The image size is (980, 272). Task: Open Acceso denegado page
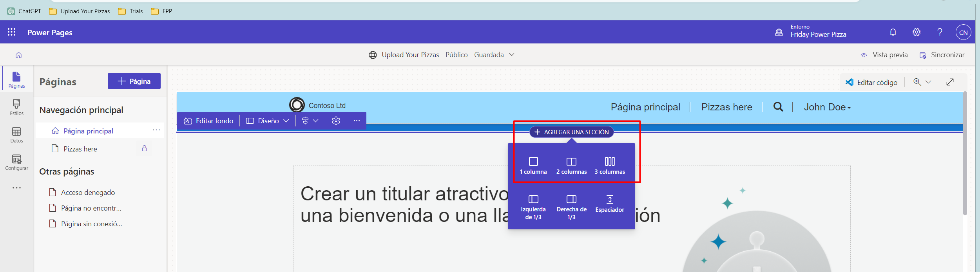[x=88, y=192]
